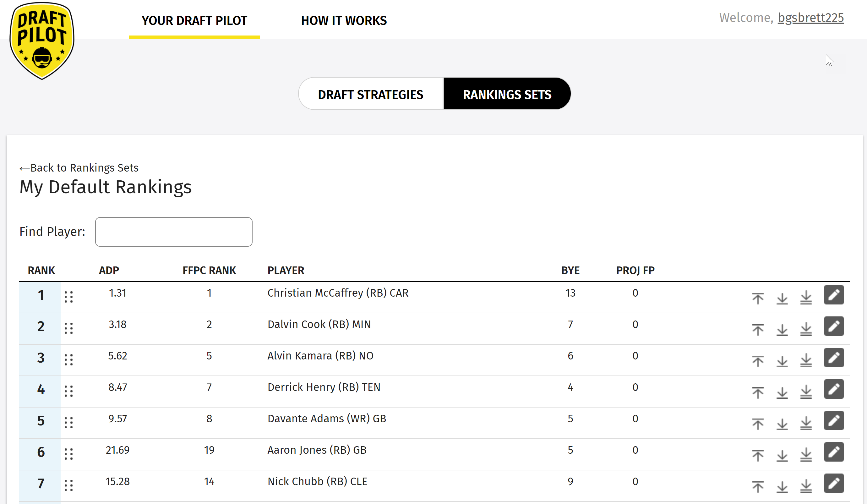Image resolution: width=867 pixels, height=504 pixels.
Task: Select the Rankings Sets toggle
Action: tap(507, 94)
